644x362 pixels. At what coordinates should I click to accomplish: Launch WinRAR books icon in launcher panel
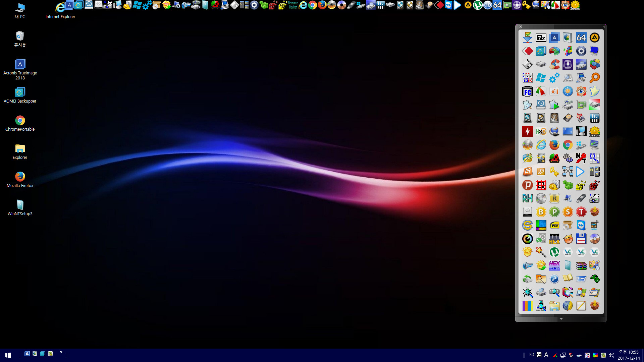tap(581, 265)
